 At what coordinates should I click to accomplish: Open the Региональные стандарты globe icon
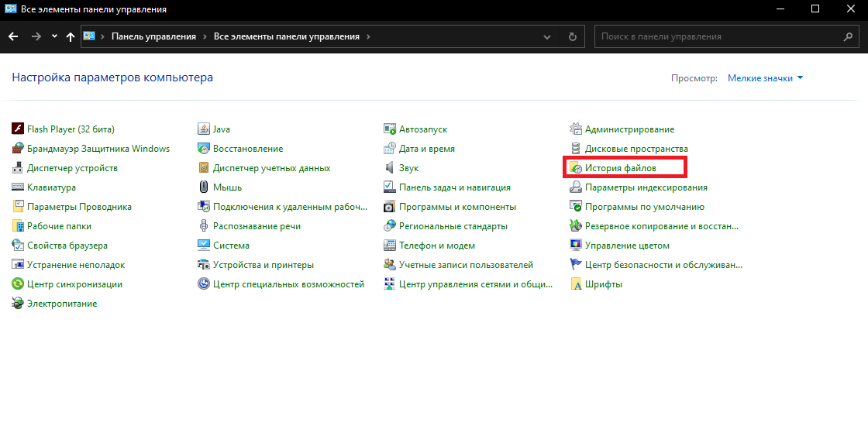coord(390,225)
